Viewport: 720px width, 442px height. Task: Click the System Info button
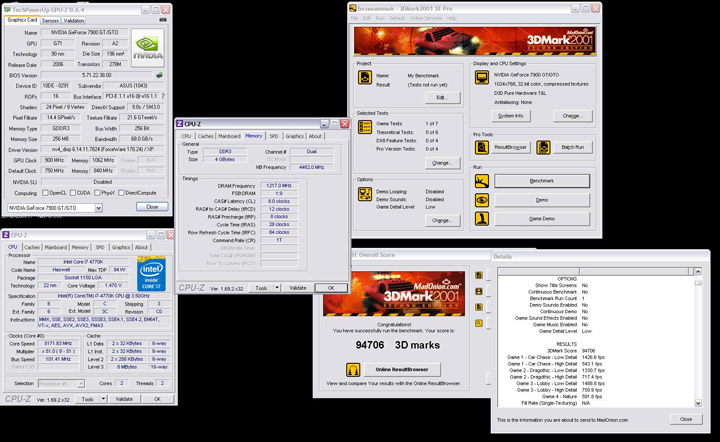[511, 116]
